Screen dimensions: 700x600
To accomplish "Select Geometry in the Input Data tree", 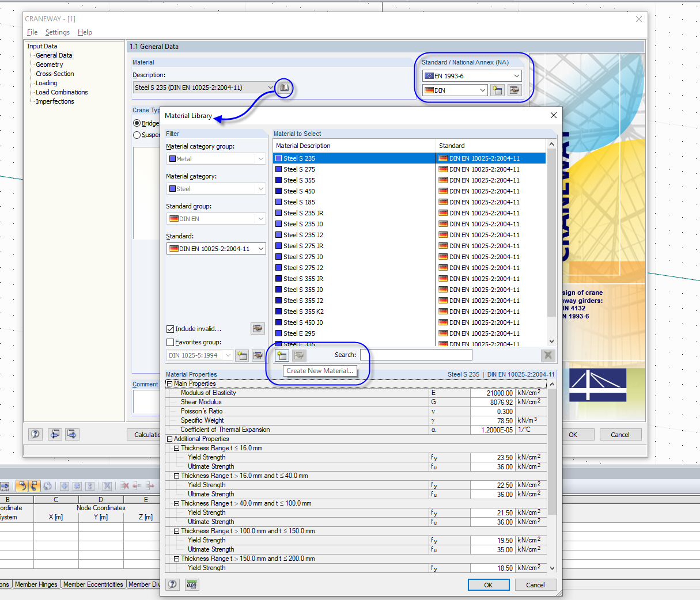I will point(50,64).
